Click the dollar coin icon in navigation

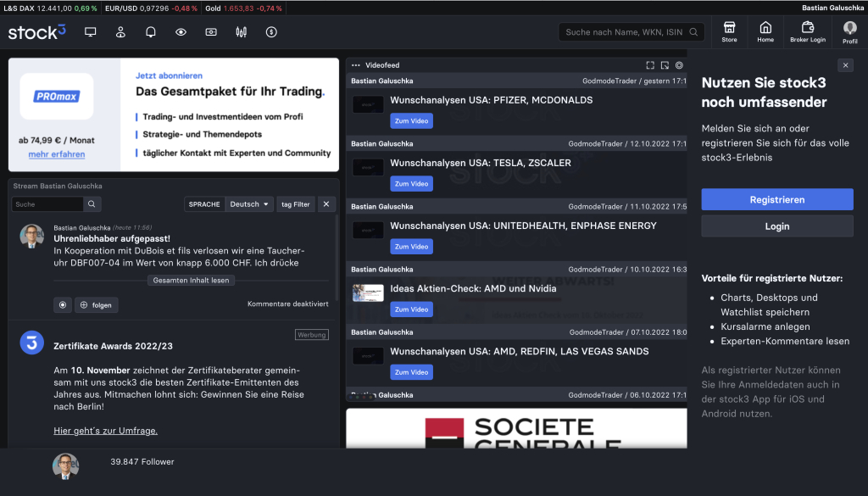[x=271, y=32]
